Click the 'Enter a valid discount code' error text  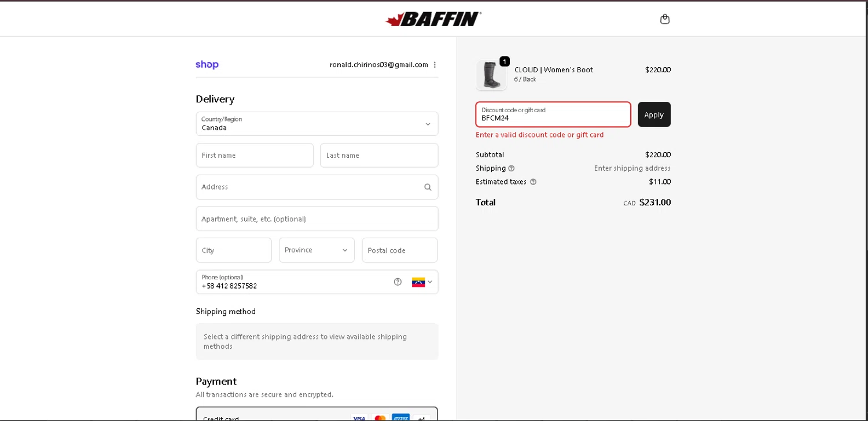539,135
